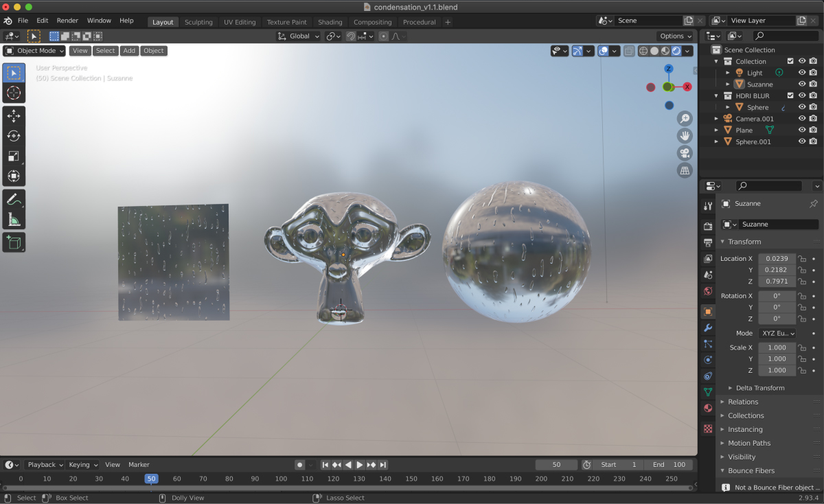The image size is (824, 504).
Task: Open the Scene properties tab
Action: pyautogui.click(x=708, y=275)
